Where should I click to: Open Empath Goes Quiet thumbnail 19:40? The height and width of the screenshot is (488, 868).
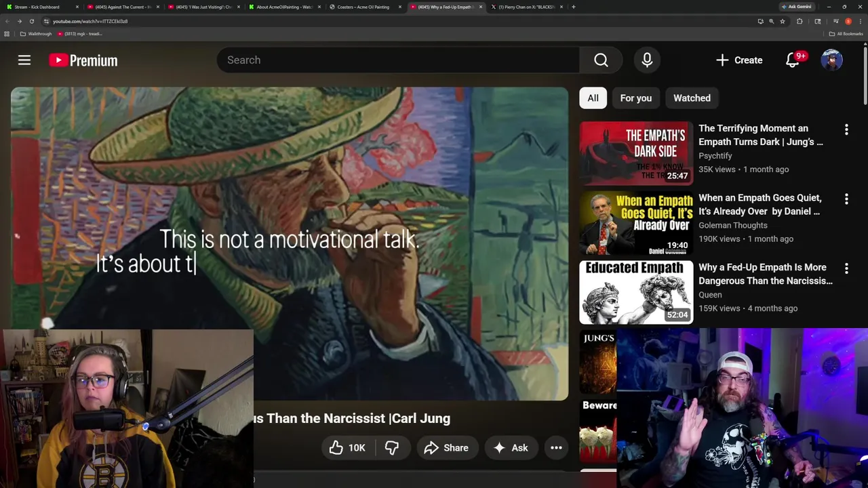click(x=636, y=223)
